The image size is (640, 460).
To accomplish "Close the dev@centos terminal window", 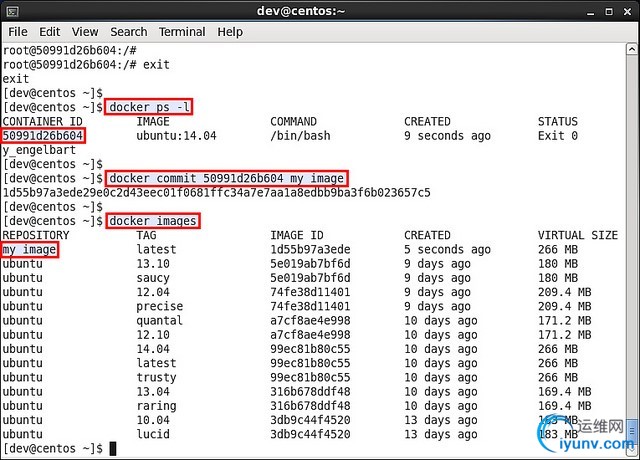I will click(628, 11).
